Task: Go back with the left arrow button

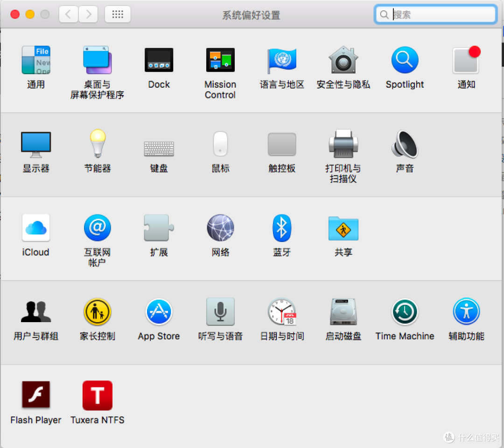Action: point(69,14)
